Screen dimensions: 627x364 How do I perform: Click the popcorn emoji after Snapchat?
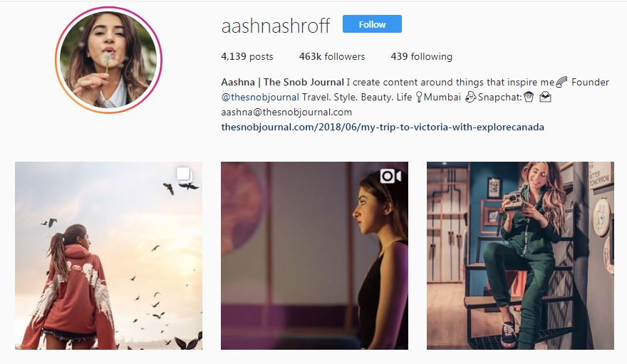[528, 97]
